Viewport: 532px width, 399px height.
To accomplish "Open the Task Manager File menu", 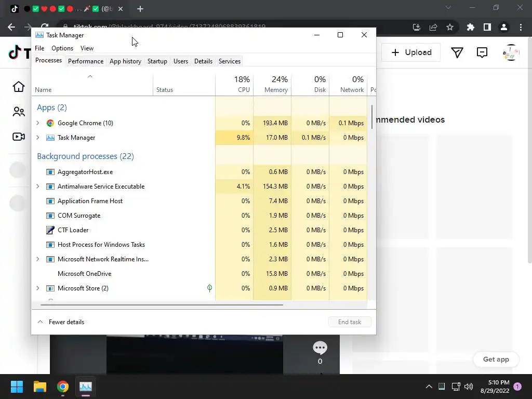I will (x=39, y=48).
